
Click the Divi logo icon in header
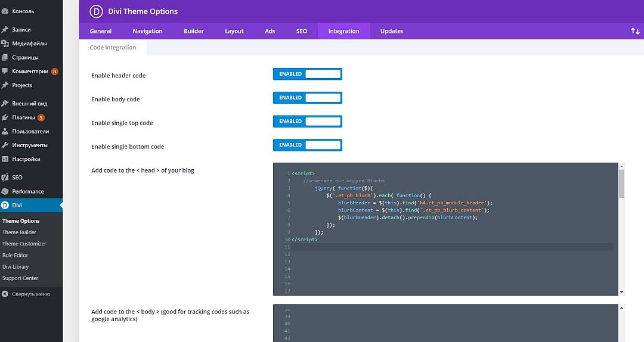(96, 11)
